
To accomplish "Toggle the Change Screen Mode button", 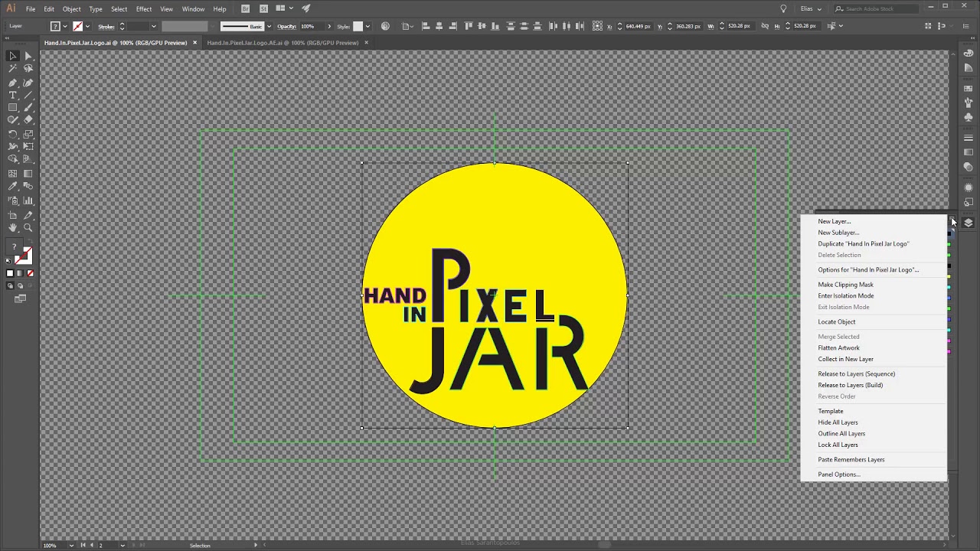I will [x=21, y=298].
